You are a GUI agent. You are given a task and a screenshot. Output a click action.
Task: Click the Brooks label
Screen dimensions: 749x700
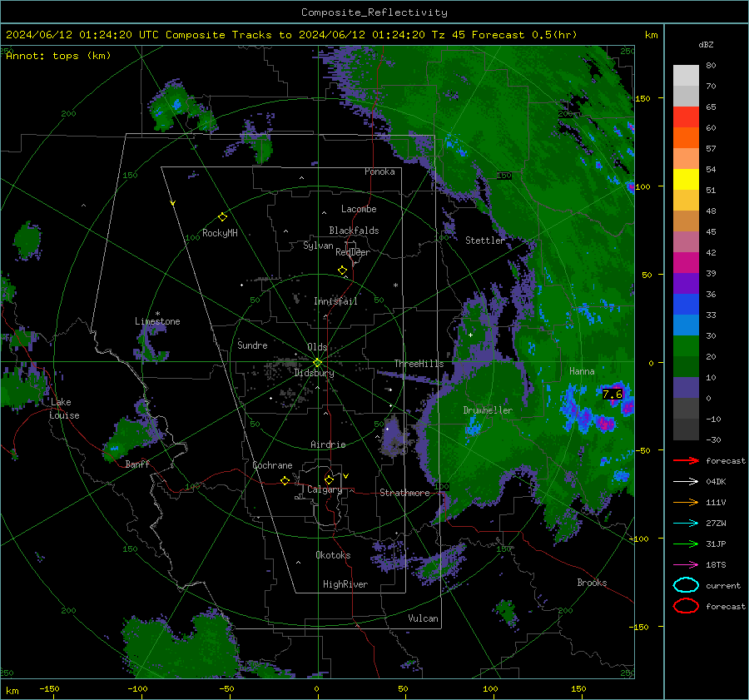click(x=592, y=583)
